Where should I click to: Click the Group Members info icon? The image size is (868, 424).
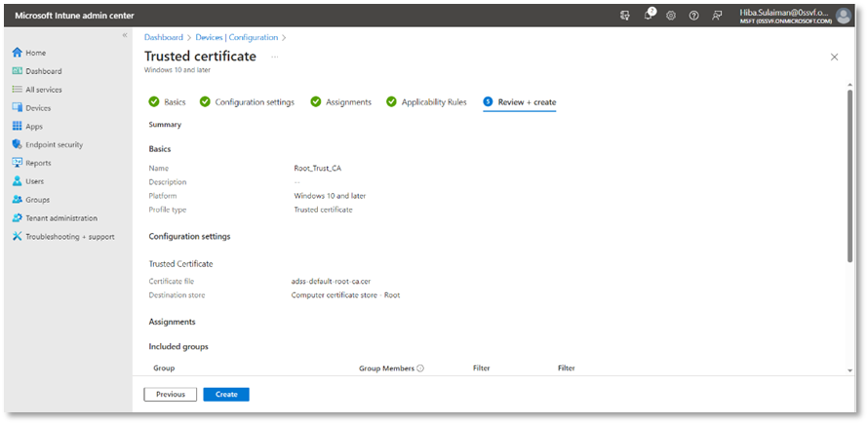click(x=420, y=368)
